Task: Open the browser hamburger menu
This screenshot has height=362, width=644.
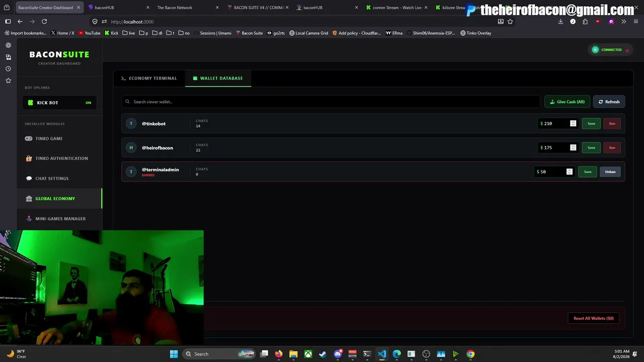Action: [635, 22]
